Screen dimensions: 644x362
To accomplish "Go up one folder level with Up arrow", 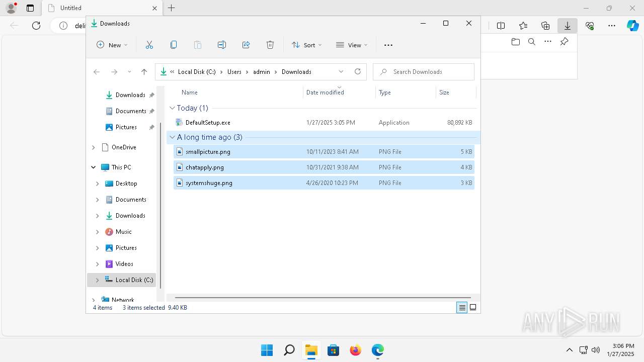I will pyautogui.click(x=144, y=72).
